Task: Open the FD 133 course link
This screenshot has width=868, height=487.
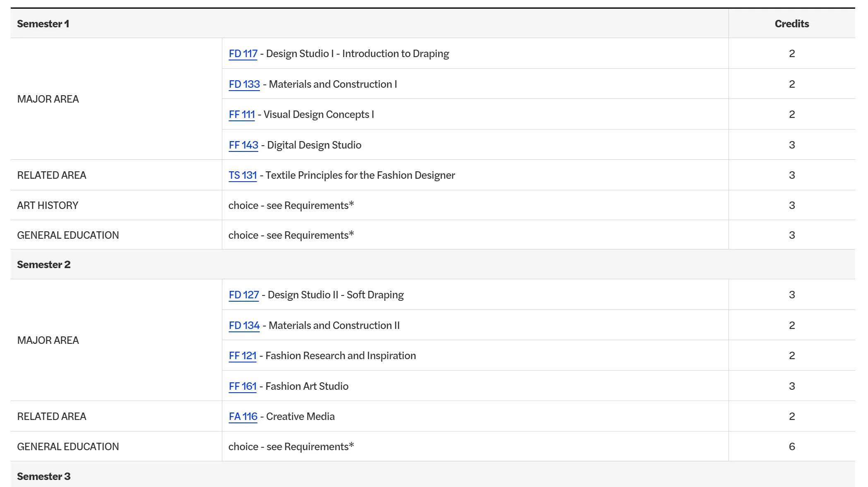Action: click(244, 84)
